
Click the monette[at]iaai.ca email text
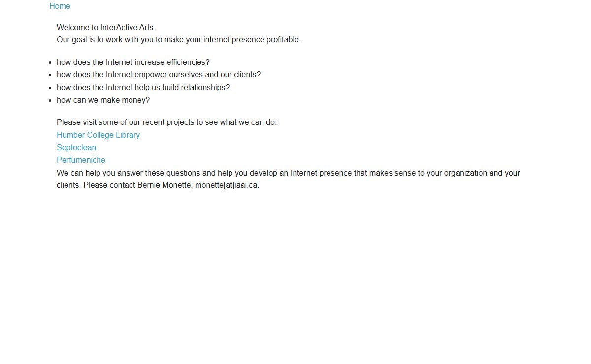click(227, 186)
